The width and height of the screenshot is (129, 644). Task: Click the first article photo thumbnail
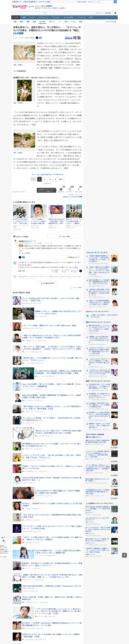[x=24, y=52]
